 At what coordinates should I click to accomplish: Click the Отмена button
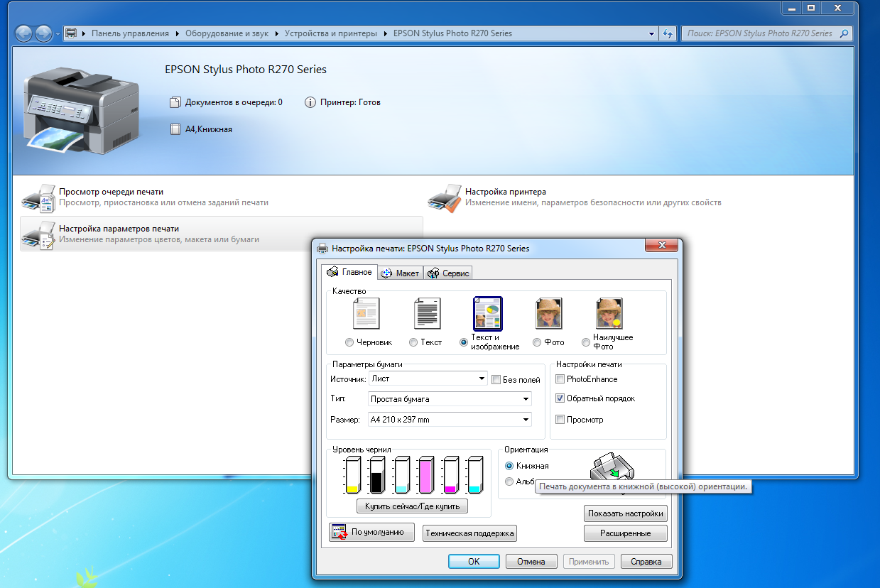[531, 562]
